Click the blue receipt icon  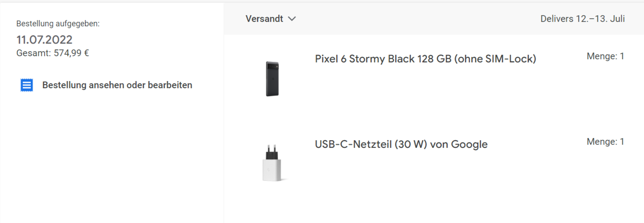coord(27,85)
